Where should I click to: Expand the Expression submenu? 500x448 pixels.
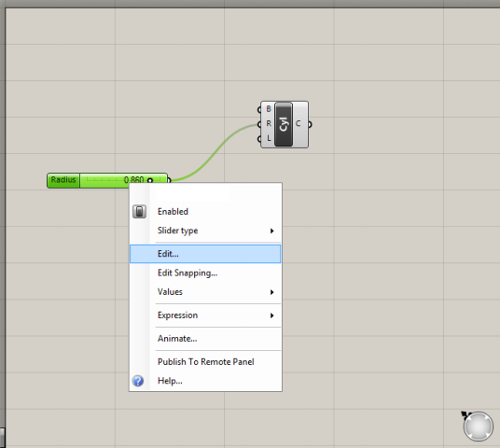(205, 315)
